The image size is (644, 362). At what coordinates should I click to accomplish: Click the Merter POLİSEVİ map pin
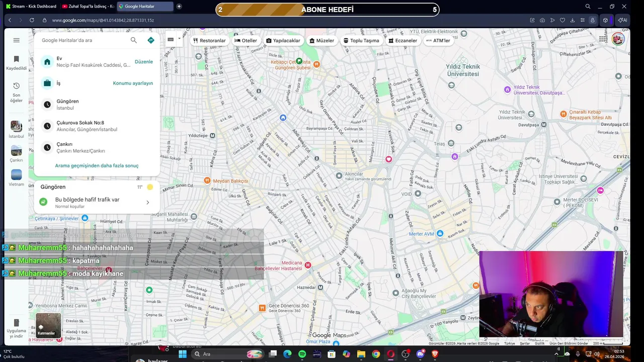(x=557, y=202)
